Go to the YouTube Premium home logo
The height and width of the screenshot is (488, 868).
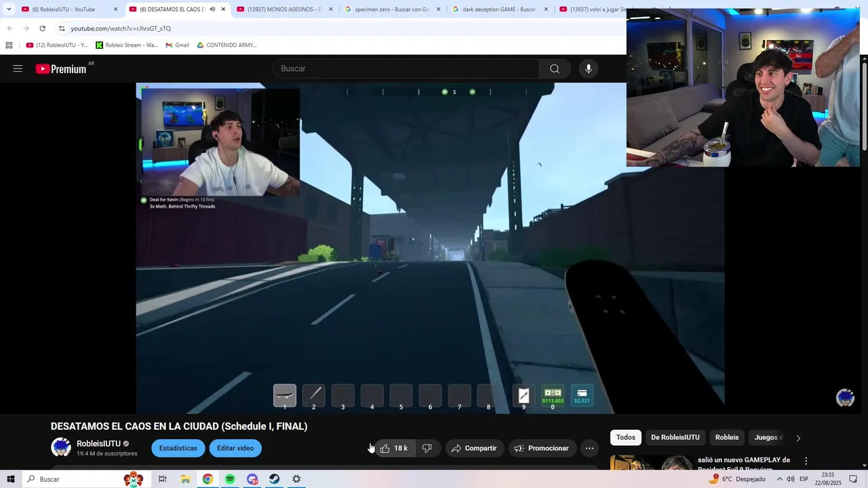[x=61, y=68]
